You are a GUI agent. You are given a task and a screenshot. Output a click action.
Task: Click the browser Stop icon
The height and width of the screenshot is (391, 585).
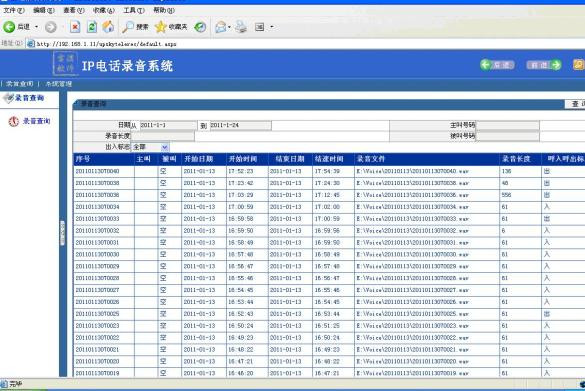point(75,27)
